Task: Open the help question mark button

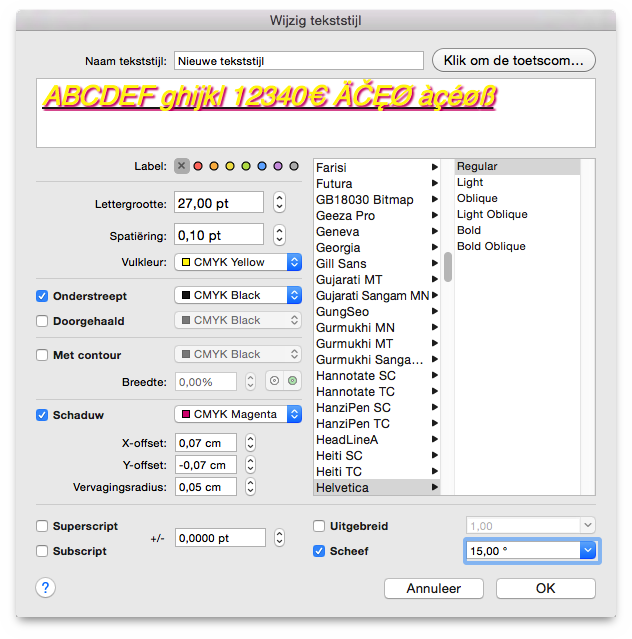Action: click(x=46, y=588)
